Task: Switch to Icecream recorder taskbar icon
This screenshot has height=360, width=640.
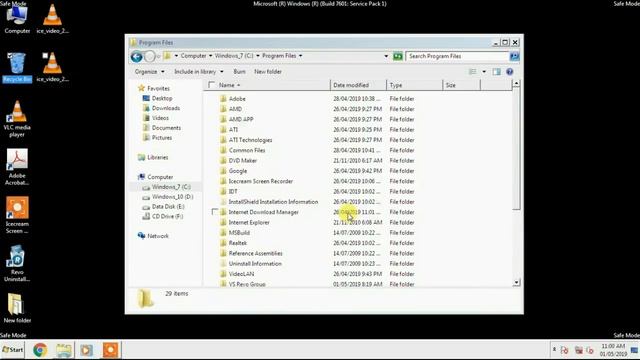Action: (x=110, y=350)
